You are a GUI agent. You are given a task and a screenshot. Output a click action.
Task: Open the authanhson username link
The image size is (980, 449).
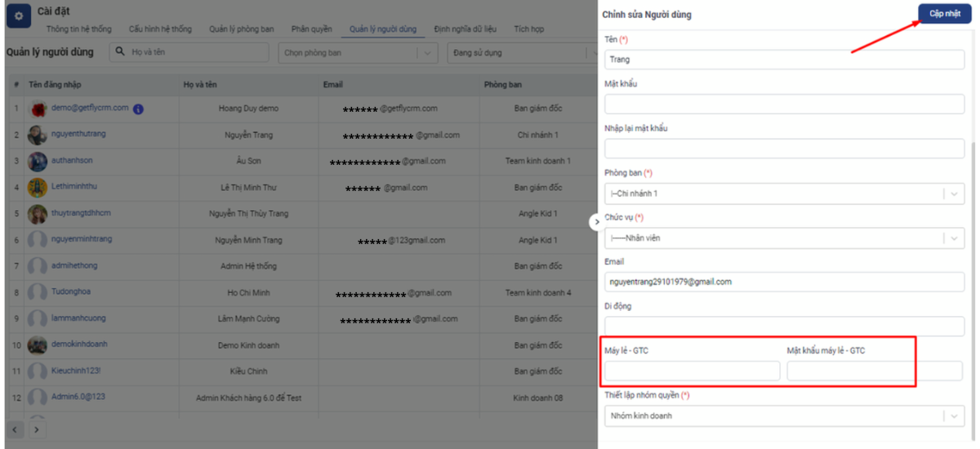(x=72, y=161)
